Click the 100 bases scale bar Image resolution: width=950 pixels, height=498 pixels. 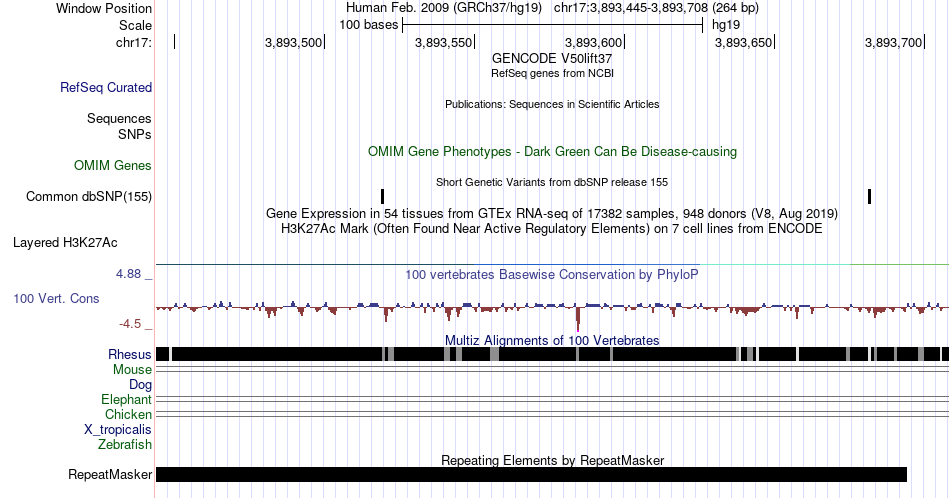pyautogui.click(x=553, y=25)
